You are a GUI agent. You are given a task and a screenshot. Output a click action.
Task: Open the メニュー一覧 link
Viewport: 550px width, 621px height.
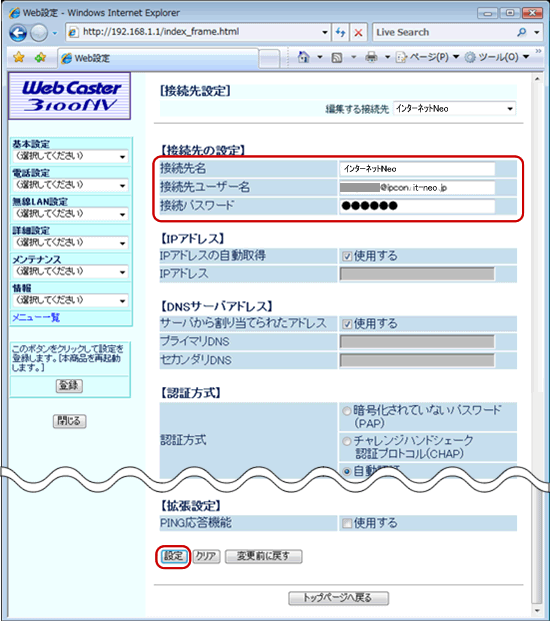pyautogui.click(x=36, y=318)
